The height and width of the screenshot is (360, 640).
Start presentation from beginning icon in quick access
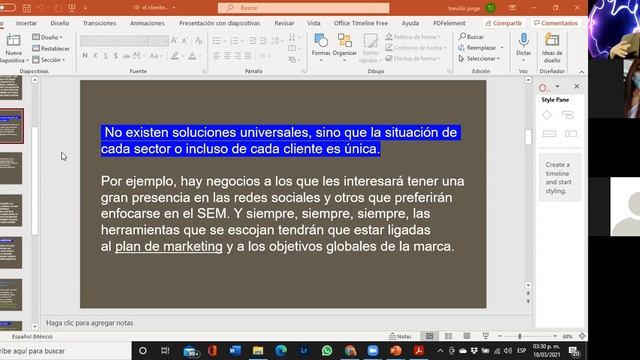click(71, 8)
